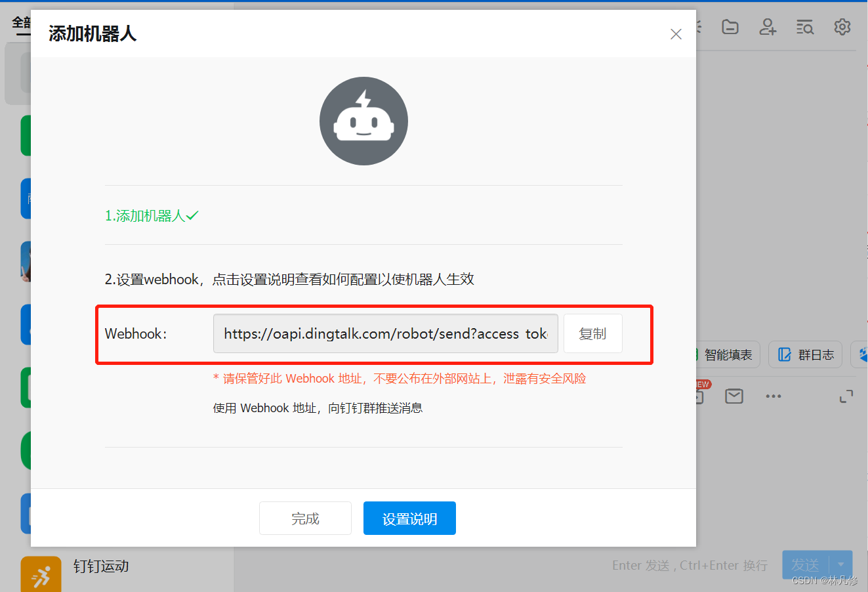Click the 添加机器人 dialog title
Viewport: 868px width, 592px height.
click(93, 33)
